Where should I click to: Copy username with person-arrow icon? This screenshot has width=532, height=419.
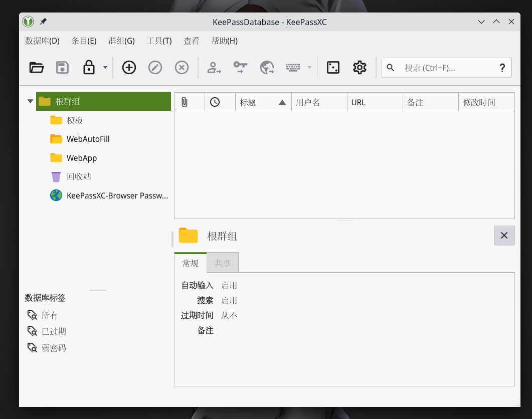click(214, 68)
